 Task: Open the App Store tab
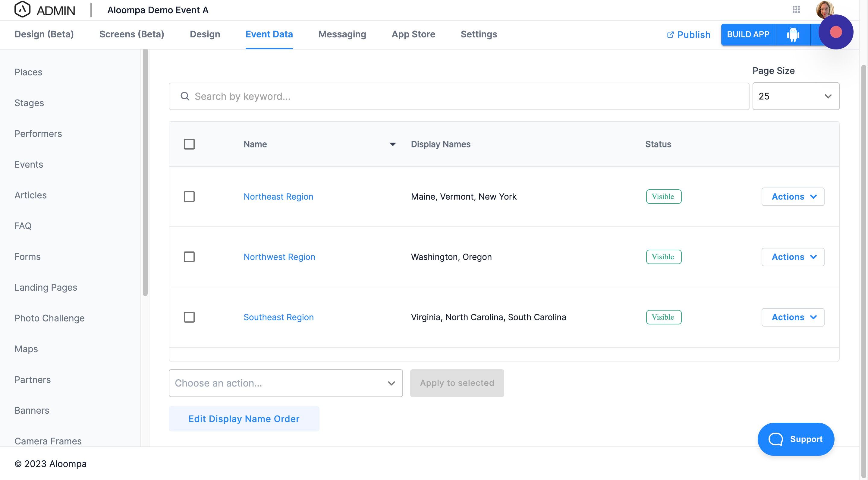point(414,34)
